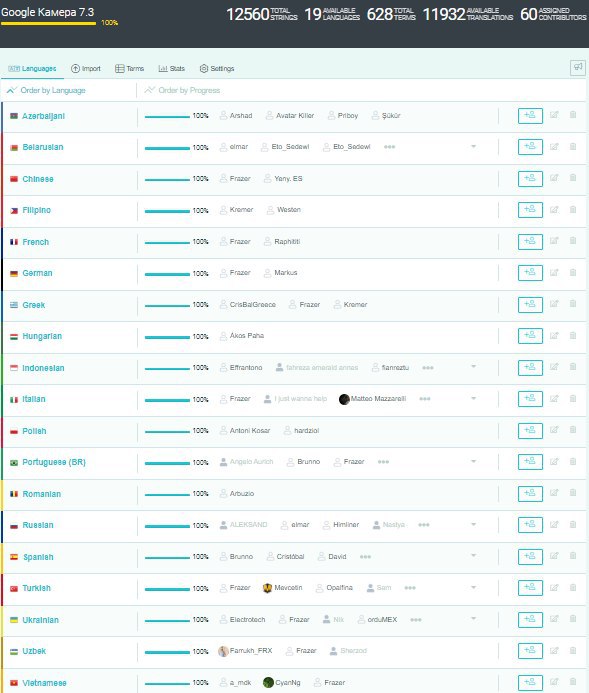This screenshot has width=589, height=693.
Task: Add contributor to Greek language
Action: coord(530,305)
